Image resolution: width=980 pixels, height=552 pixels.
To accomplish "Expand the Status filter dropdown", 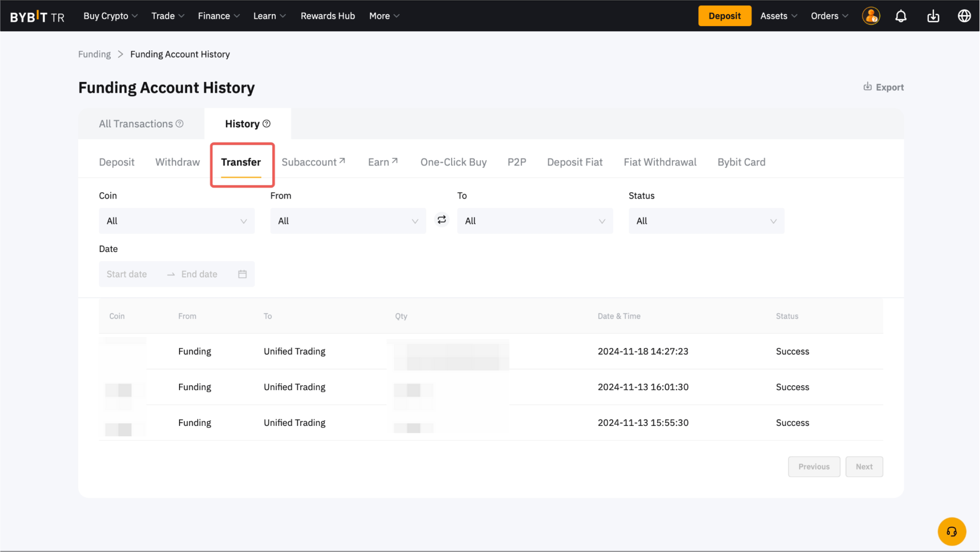I will (706, 221).
